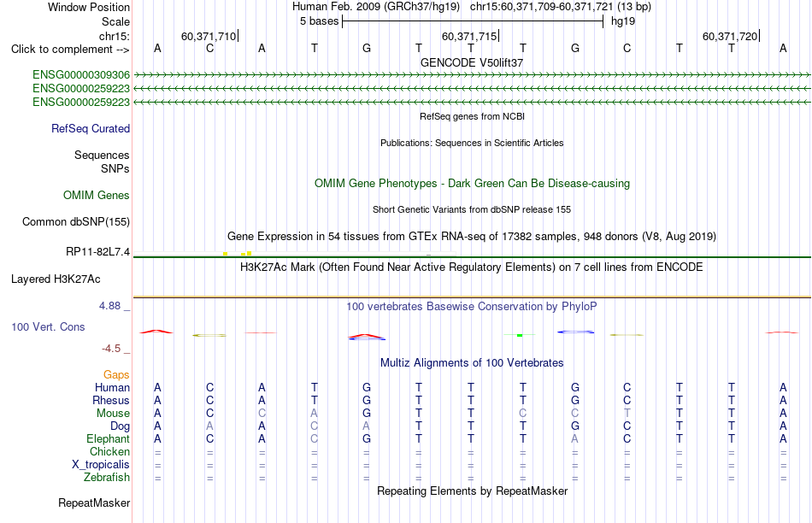Open the 'RefSeq genes from NCBI' title
The image size is (812, 523).
(473, 116)
